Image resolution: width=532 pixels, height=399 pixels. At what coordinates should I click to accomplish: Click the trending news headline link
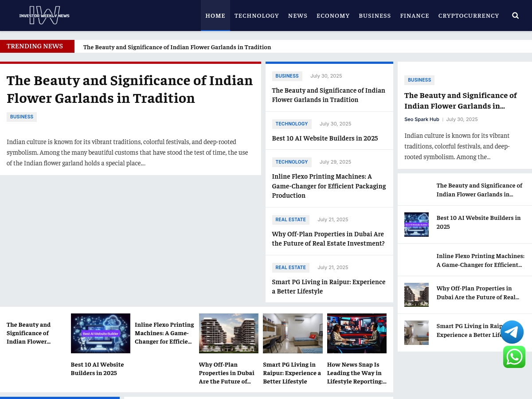pos(177,47)
